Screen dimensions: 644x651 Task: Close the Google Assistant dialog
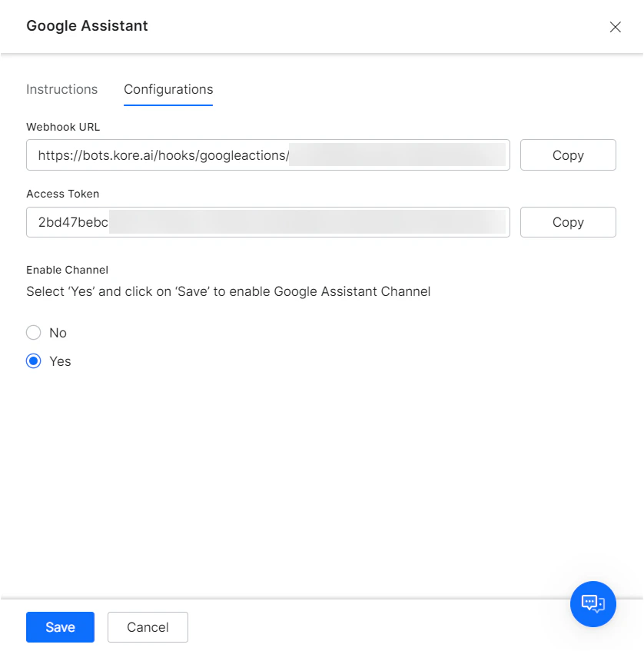point(615,27)
